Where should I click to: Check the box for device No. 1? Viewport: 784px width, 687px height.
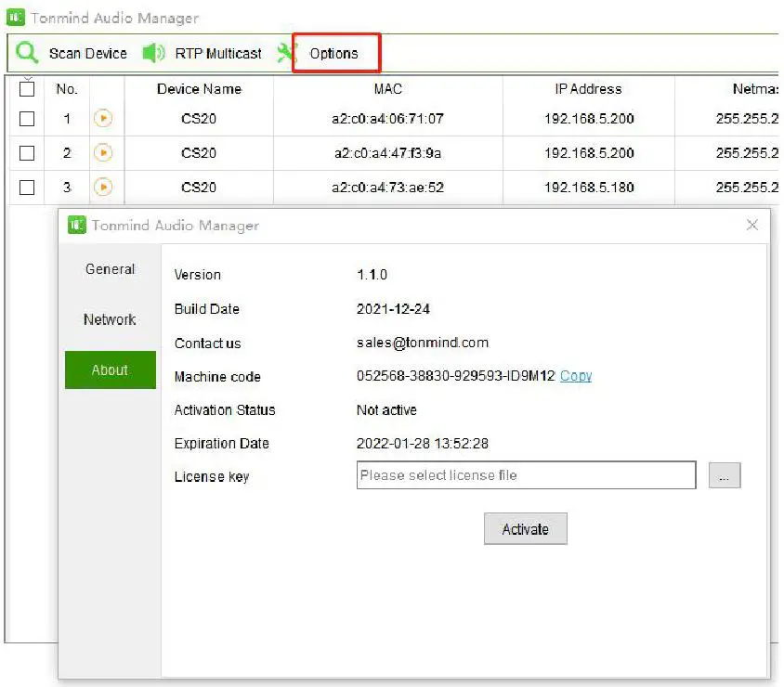27,119
